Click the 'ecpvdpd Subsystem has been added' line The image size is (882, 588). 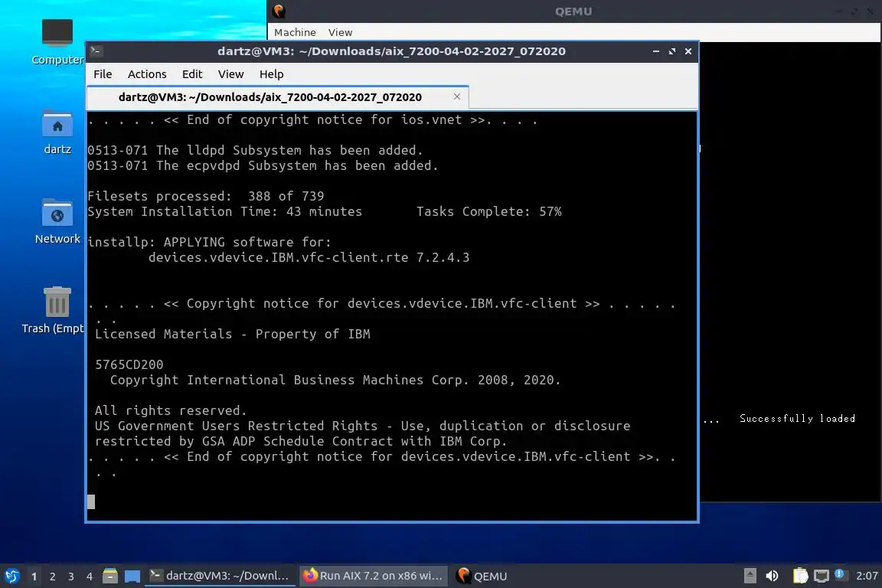263,165
